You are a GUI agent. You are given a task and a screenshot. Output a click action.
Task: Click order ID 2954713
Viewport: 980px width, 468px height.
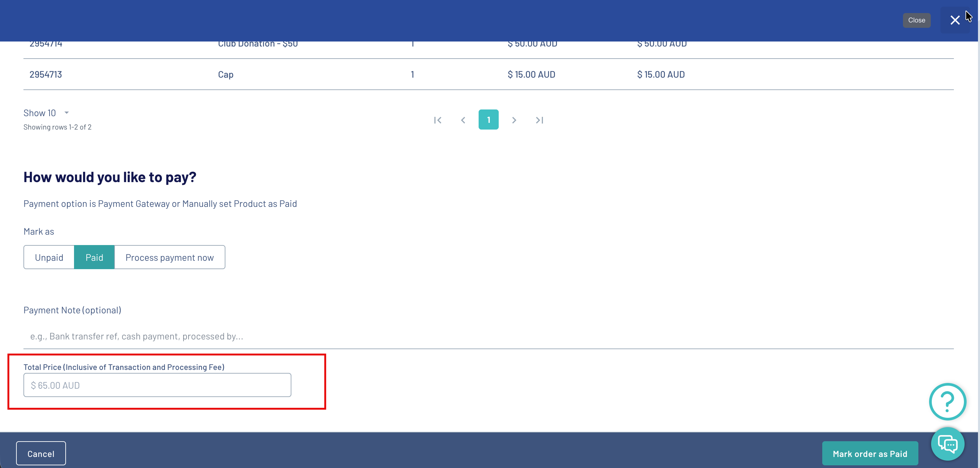pyautogui.click(x=46, y=75)
